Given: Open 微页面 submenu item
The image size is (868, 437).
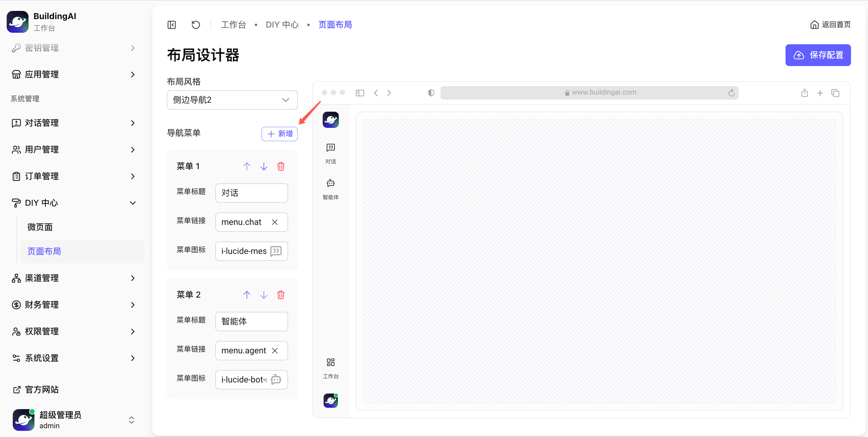Looking at the screenshot, I should click(x=40, y=227).
